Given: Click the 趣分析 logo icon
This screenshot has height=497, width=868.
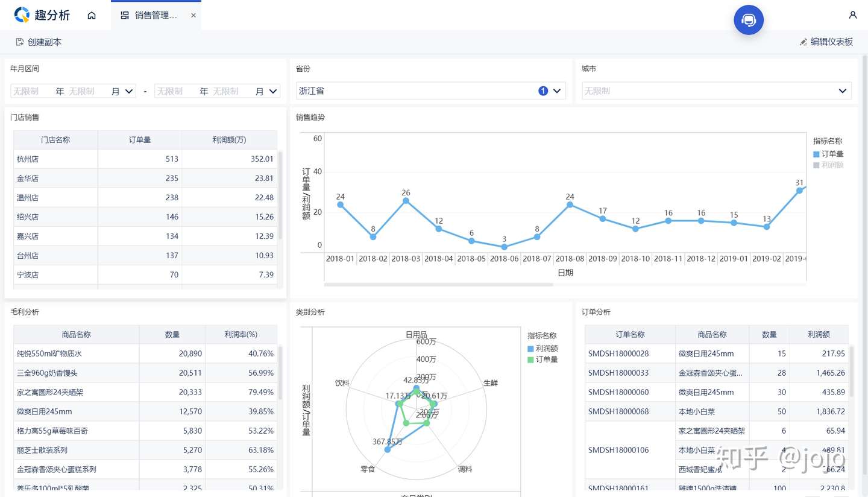Looking at the screenshot, I should click(x=22, y=15).
